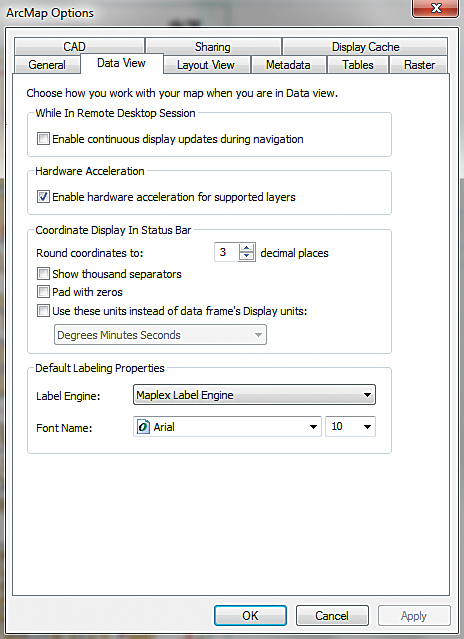
Task: Open the Degrees Minutes Seconds units dropdown
Action: [x=161, y=335]
